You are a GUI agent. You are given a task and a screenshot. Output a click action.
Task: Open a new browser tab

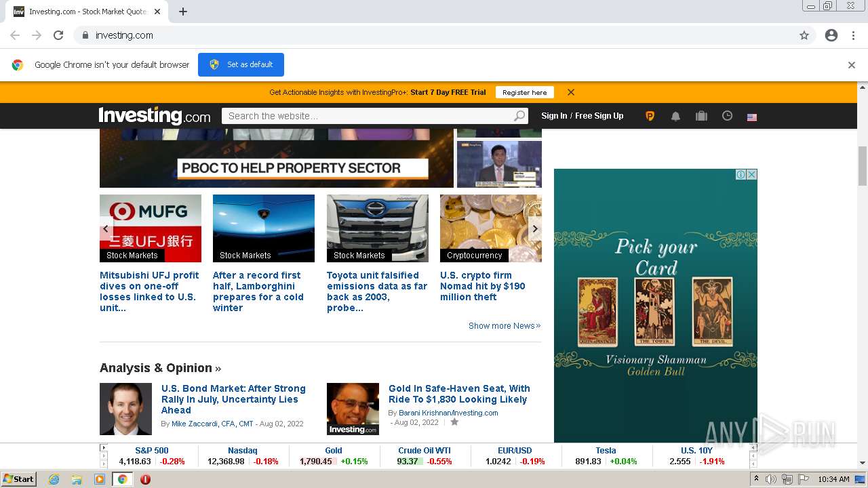click(x=183, y=12)
